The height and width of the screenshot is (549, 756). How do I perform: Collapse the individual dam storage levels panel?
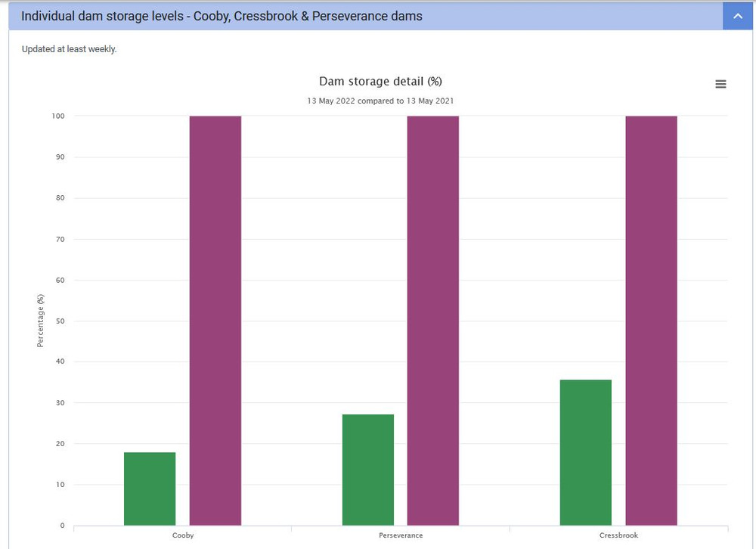coord(737,16)
